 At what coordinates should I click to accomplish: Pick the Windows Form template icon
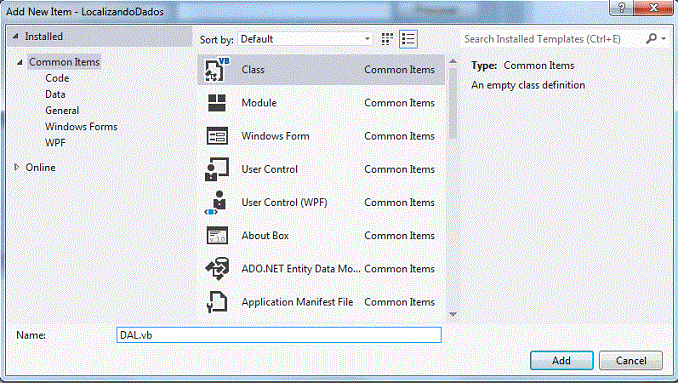pyautogui.click(x=217, y=136)
